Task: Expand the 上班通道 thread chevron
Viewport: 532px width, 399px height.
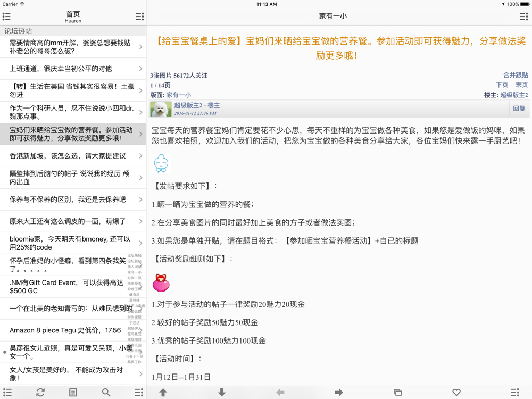Action: [140, 69]
